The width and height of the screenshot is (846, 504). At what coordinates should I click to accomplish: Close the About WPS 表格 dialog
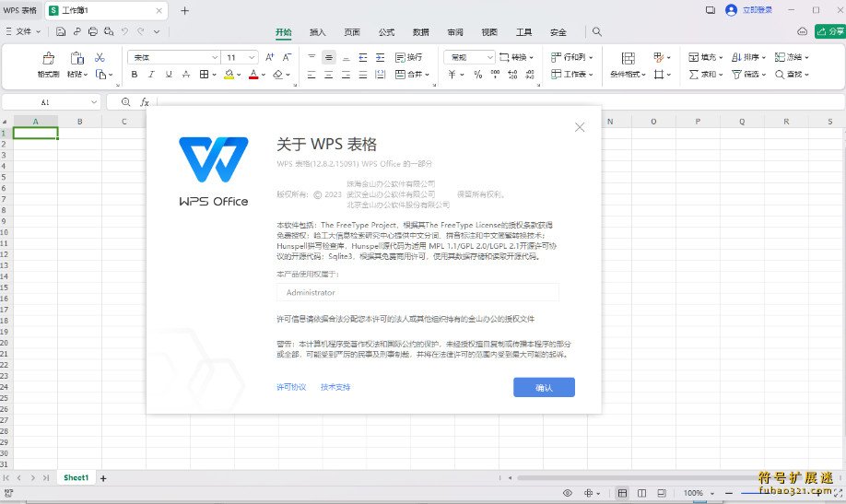[580, 127]
